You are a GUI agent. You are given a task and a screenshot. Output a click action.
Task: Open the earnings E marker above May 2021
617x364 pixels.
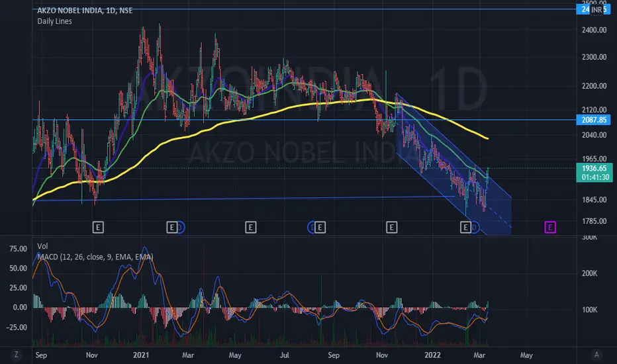[x=251, y=228]
